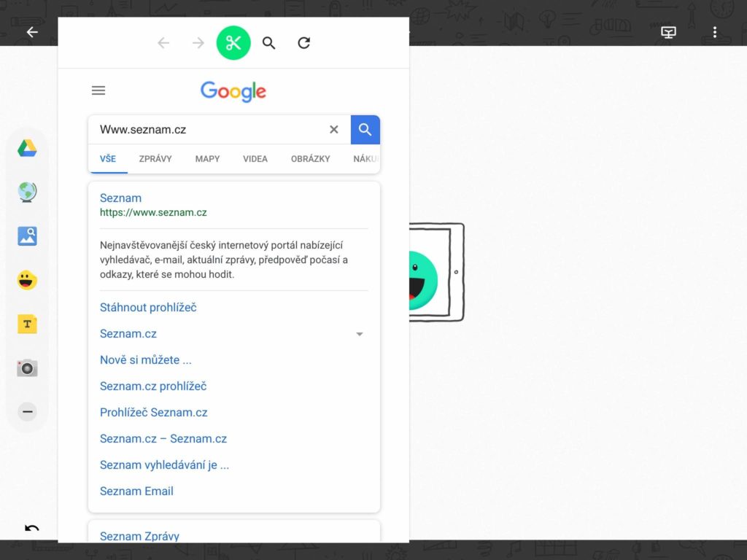Go back in the embedded browser
Viewport: 747px width, 560px height.
coord(163,43)
